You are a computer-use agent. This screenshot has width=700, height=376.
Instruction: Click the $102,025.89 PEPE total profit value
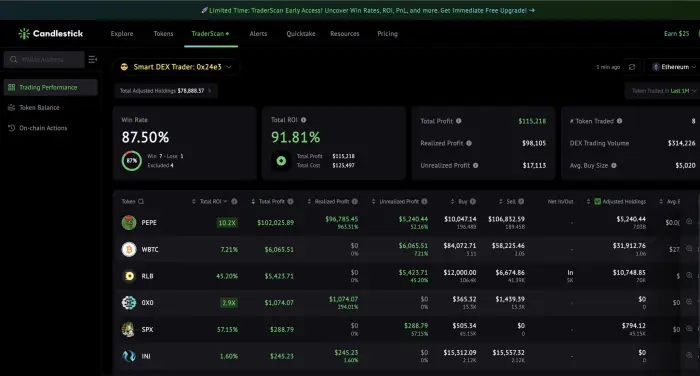coord(275,222)
